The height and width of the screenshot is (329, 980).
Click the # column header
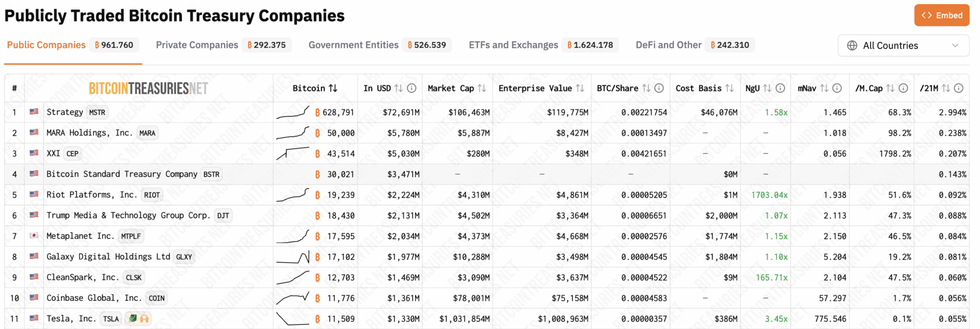[14, 88]
